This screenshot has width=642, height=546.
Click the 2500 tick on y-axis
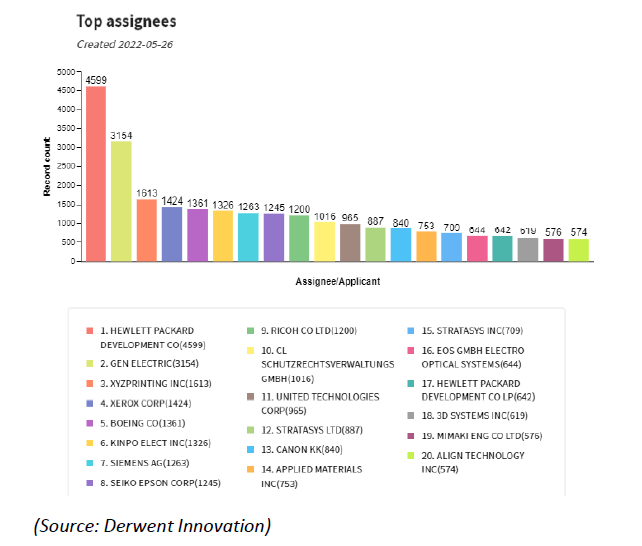point(66,166)
